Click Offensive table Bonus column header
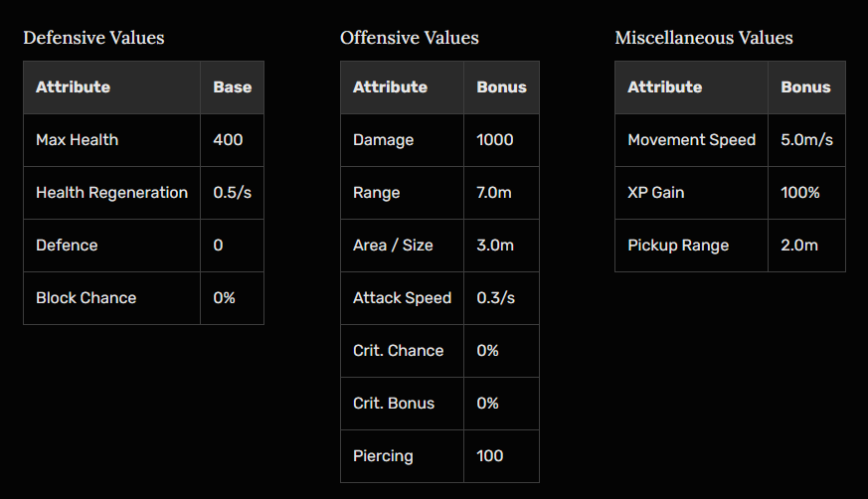This screenshot has height=499, width=868. tap(501, 87)
